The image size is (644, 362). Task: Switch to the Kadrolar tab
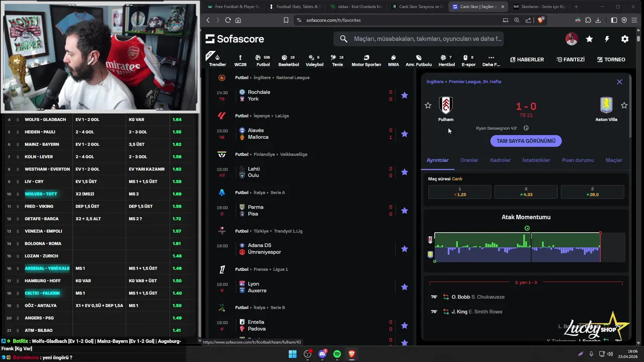[x=500, y=160]
